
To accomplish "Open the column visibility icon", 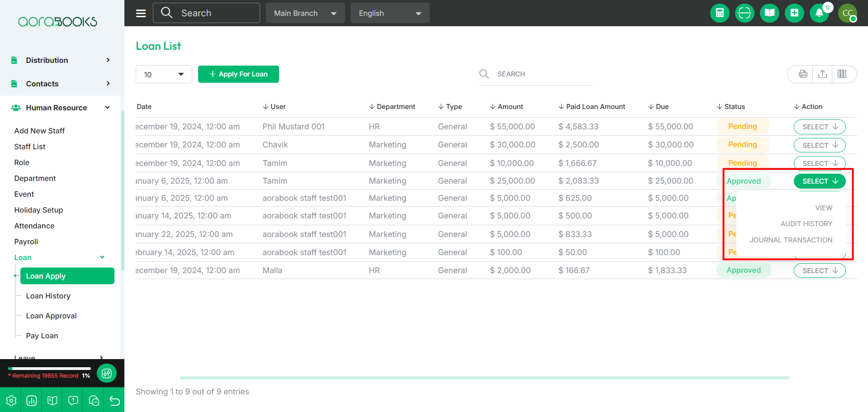I will pos(842,74).
